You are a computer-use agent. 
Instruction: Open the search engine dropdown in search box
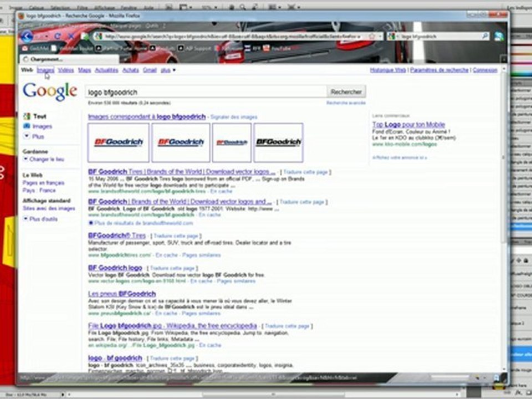(394, 37)
